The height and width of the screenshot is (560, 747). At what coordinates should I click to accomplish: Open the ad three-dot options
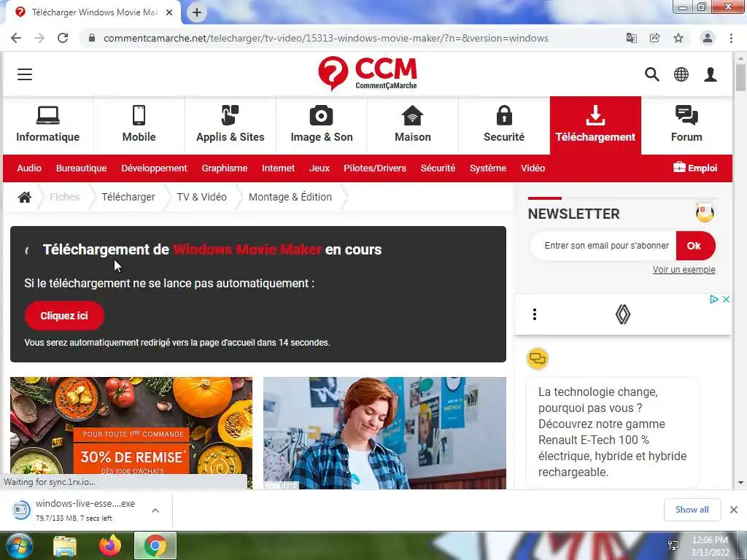pyautogui.click(x=535, y=314)
